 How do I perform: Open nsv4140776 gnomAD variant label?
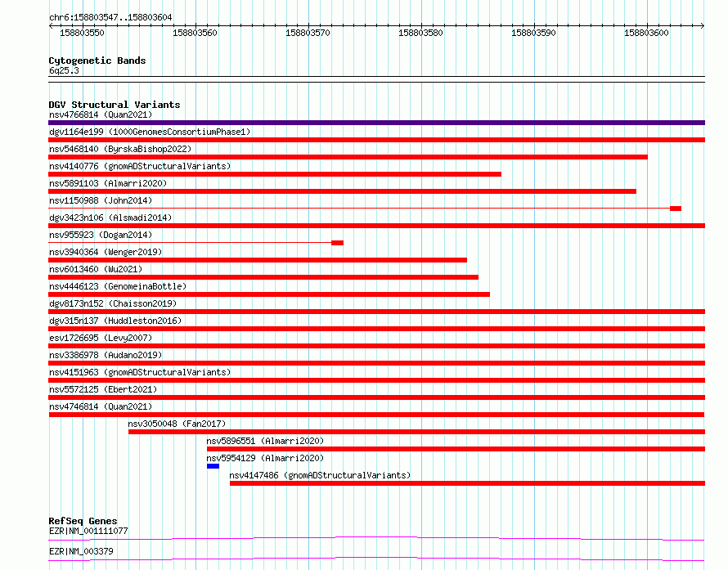(140, 166)
